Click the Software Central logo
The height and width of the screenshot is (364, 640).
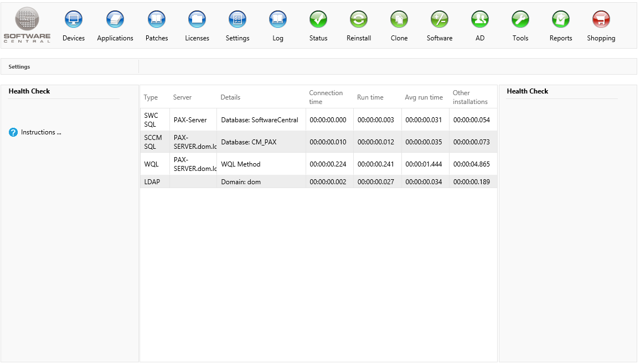coord(27,25)
